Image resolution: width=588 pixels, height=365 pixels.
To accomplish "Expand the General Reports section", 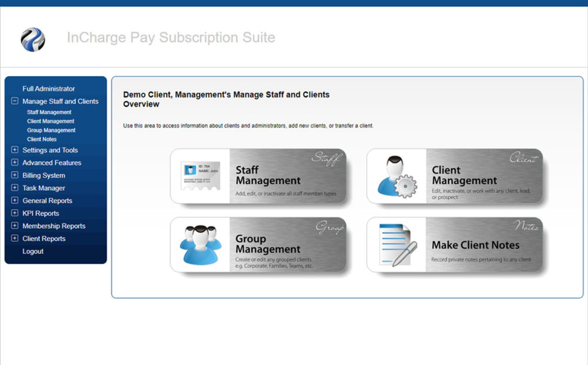I will tap(14, 200).
